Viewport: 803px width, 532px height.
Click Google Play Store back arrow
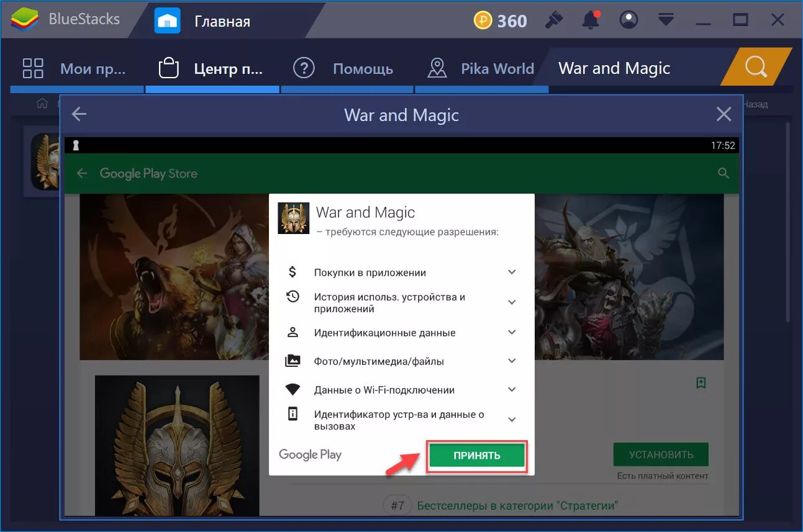tap(82, 173)
